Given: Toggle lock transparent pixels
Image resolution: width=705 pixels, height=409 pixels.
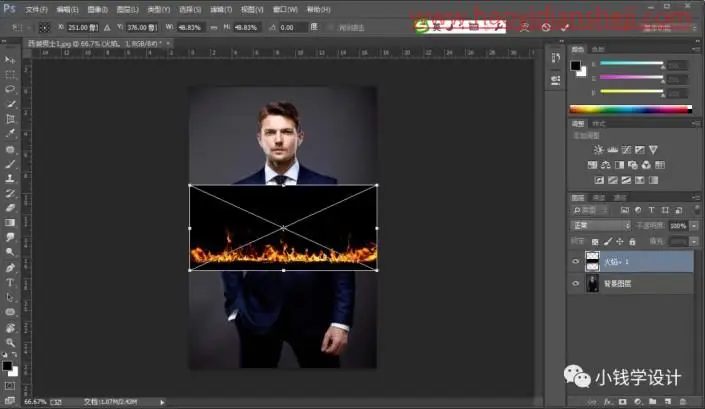Looking at the screenshot, I should click(595, 242).
